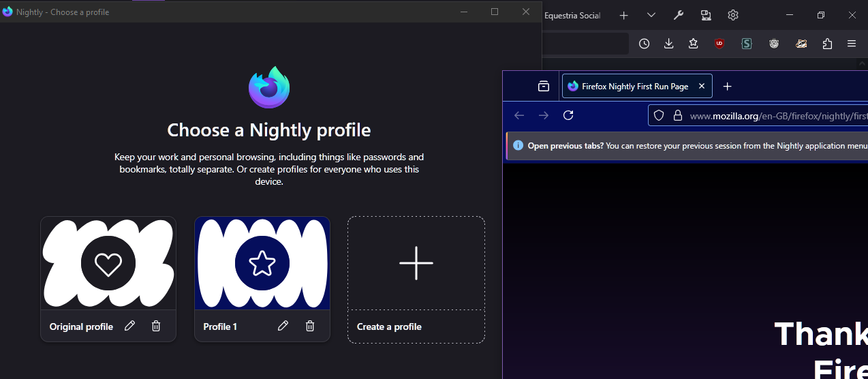
Task: Open the hamburger application menu
Action: click(x=852, y=44)
